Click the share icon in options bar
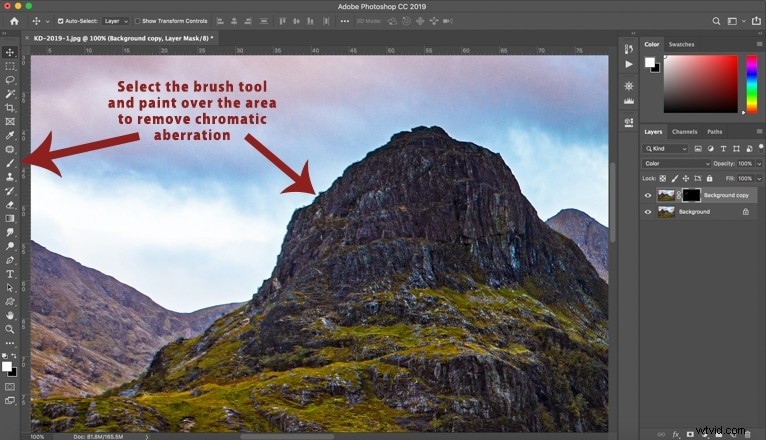Screen dimensions: 766x440 pos(756,21)
